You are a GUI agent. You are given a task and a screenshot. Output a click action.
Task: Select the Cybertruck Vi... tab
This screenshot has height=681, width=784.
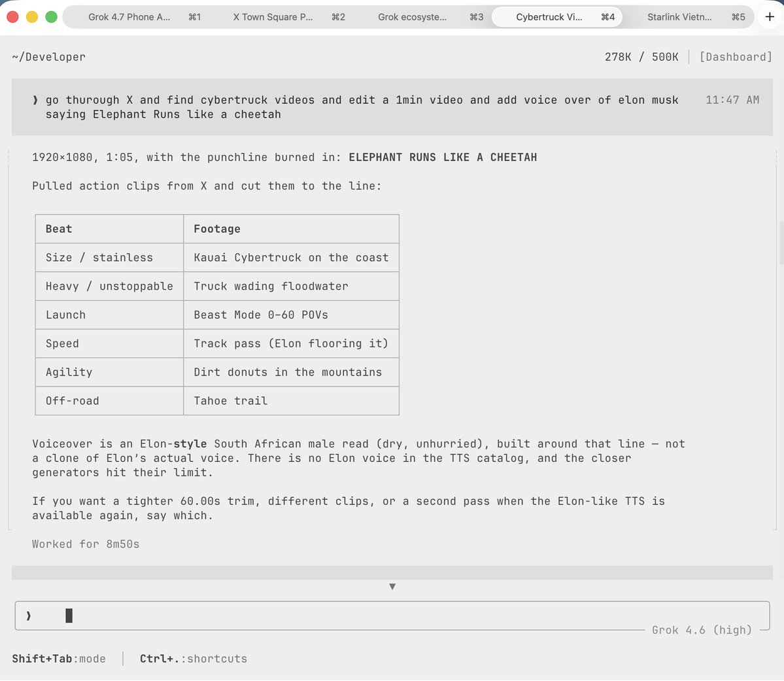pyautogui.click(x=557, y=17)
